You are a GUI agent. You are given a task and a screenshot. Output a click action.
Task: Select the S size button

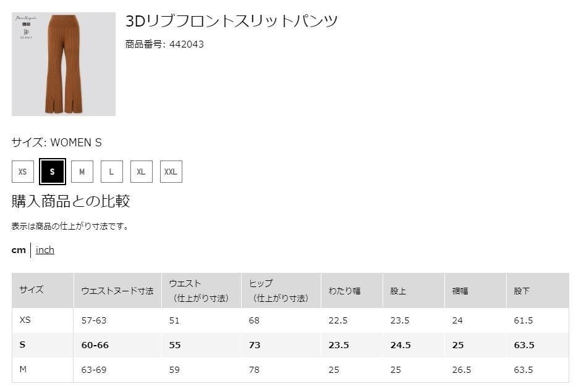[53, 172]
